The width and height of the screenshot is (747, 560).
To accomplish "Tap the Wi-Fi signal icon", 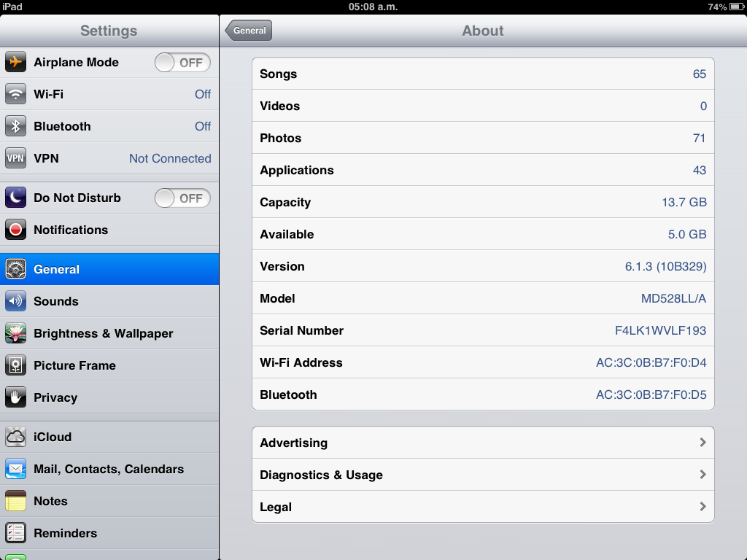I will [16, 94].
